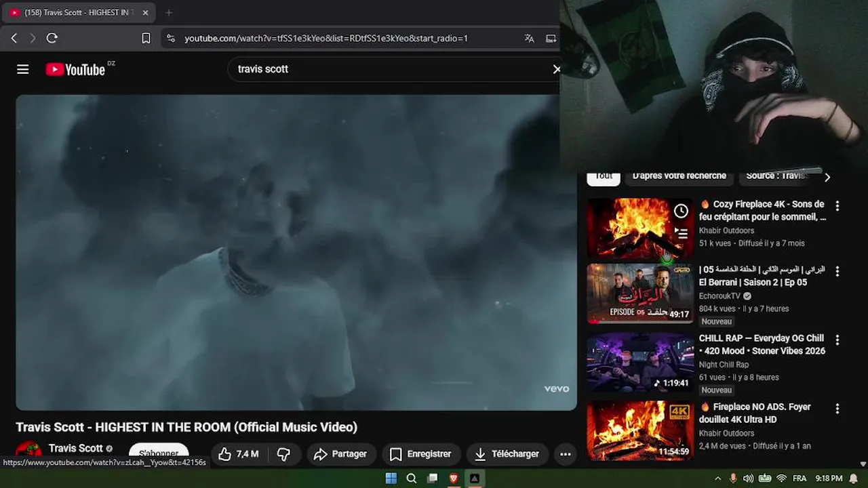Open the FRA language switcher in taskbar
The image size is (868, 488).
click(800, 479)
